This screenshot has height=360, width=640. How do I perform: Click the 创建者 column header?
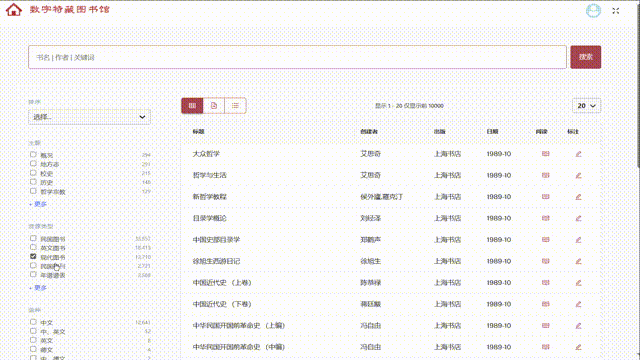tap(369, 131)
